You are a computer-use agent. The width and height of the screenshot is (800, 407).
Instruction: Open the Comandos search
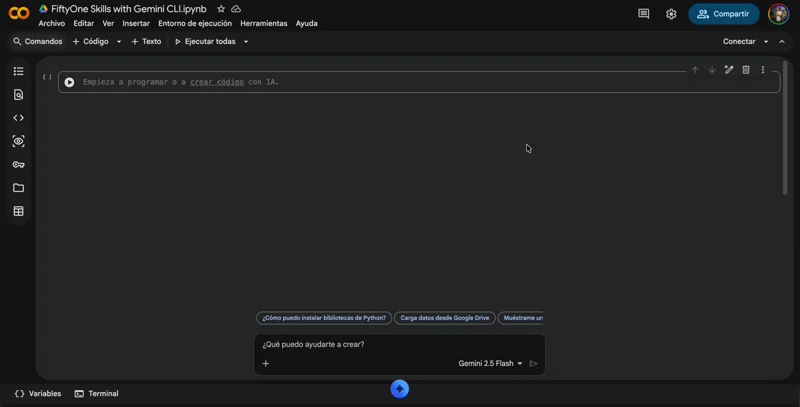[x=38, y=41]
